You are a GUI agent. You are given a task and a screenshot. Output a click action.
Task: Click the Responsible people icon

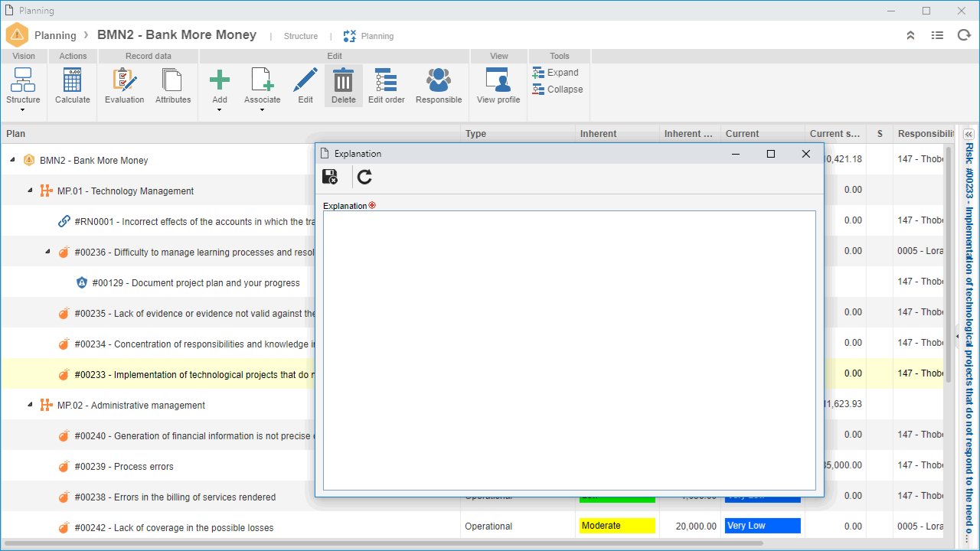tap(439, 80)
